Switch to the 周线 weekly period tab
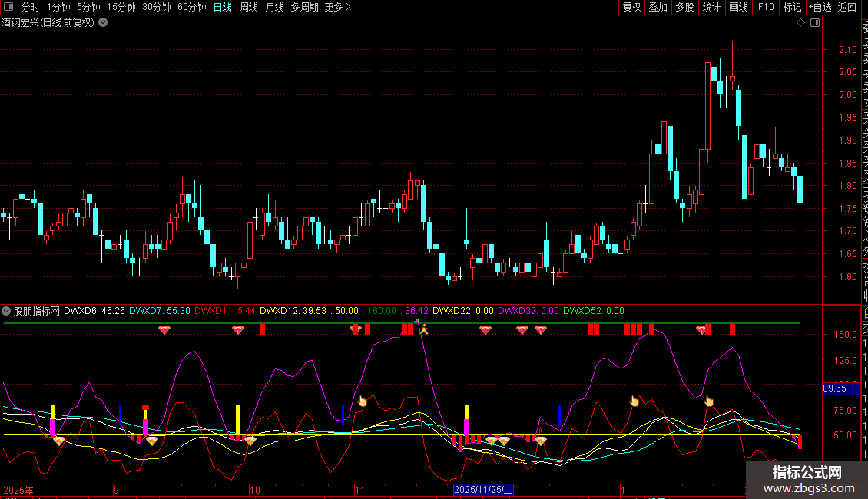The height and width of the screenshot is (499, 868). 249,8
